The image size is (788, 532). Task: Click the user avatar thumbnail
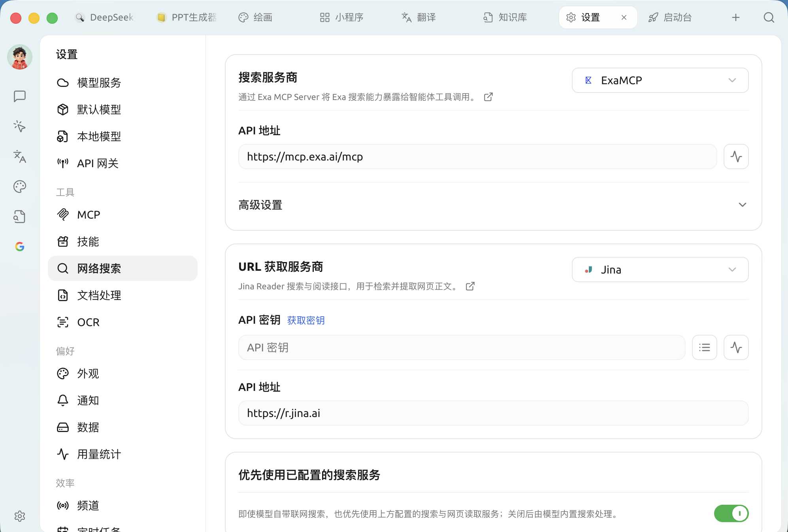coord(20,57)
